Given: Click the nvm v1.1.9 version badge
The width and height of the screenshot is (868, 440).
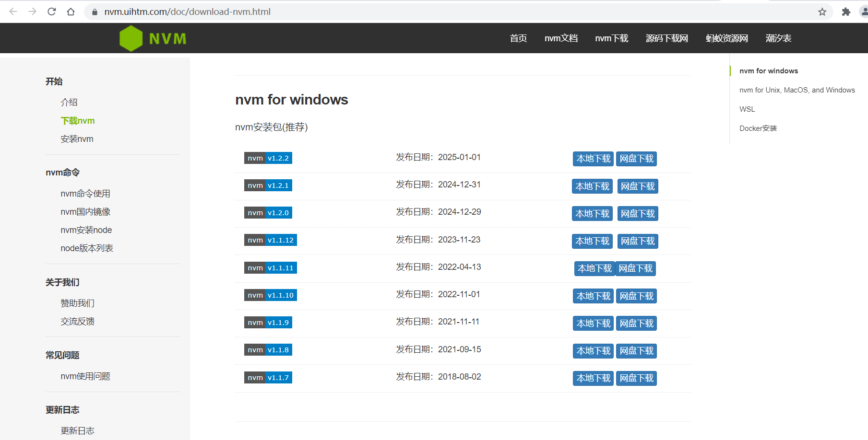Looking at the screenshot, I should tap(268, 322).
